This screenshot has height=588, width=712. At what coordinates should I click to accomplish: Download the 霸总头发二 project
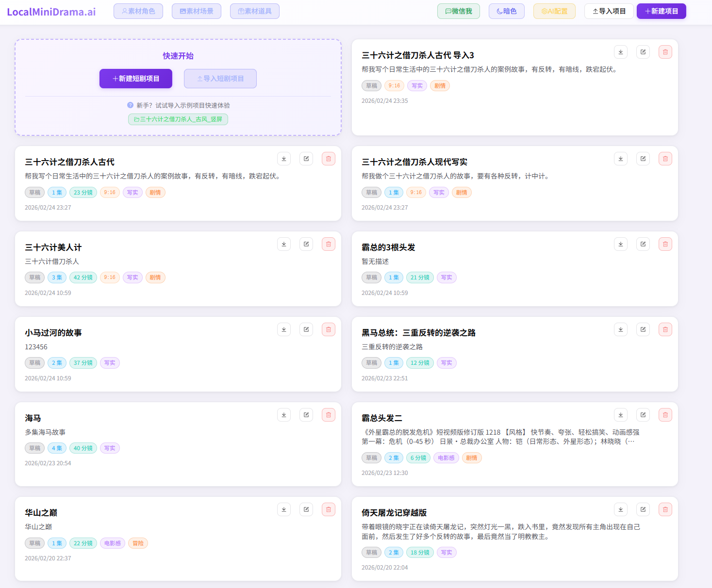click(x=621, y=415)
